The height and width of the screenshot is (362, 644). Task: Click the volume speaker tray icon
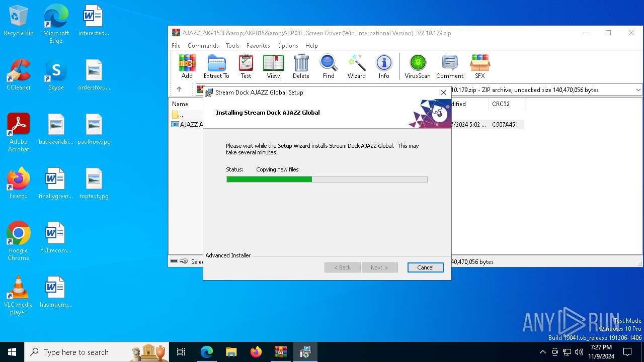pos(579,352)
